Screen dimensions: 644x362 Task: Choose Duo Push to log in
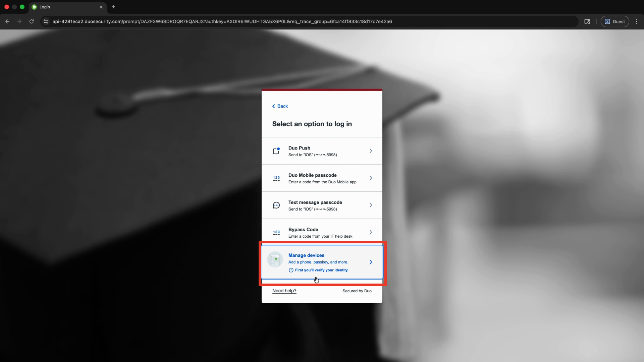pyautogui.click(x=322, y=151)
